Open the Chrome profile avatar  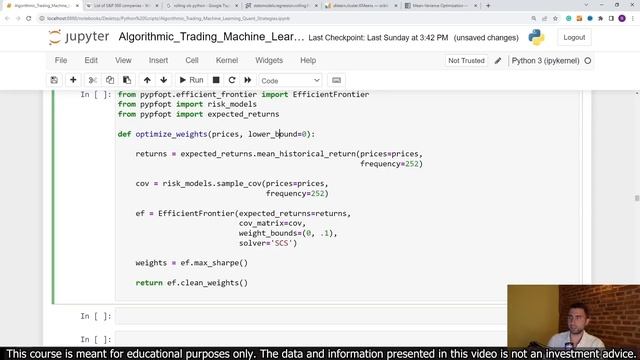(622, 18)
